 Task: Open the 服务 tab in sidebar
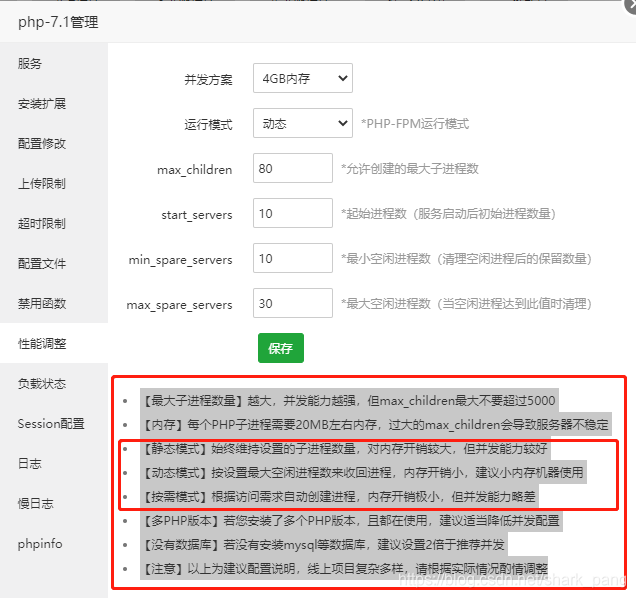tap(54, 63)
